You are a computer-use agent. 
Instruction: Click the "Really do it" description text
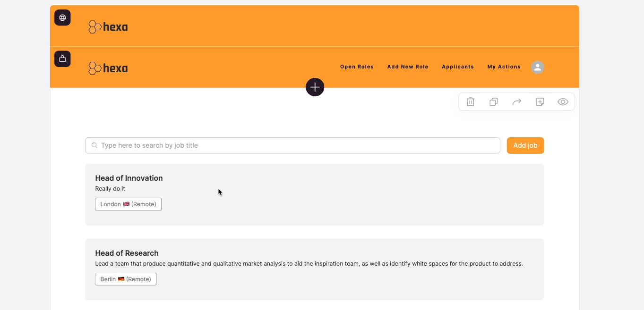[110, 189]
